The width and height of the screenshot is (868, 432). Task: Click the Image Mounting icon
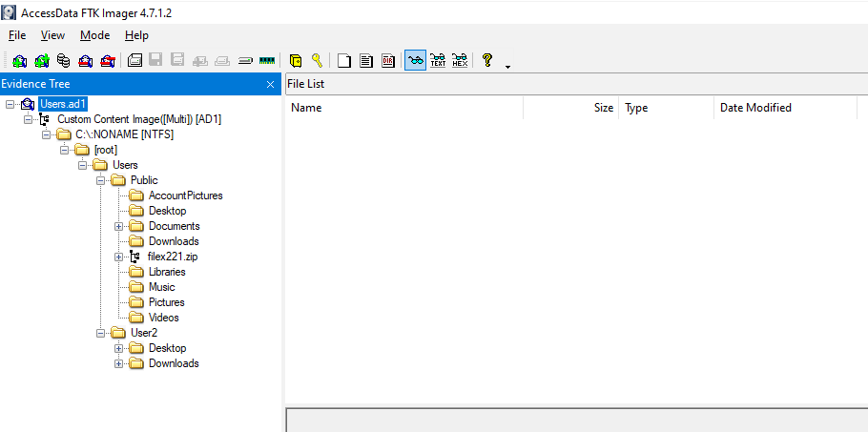63,61
